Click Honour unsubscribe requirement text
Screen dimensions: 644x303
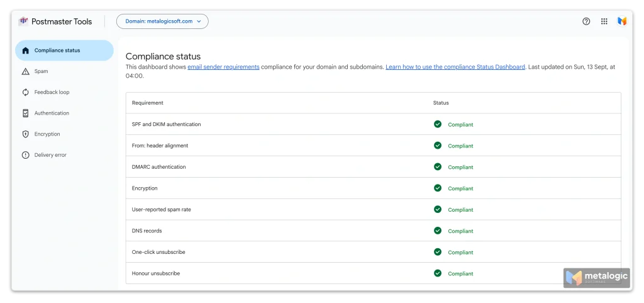156,273
